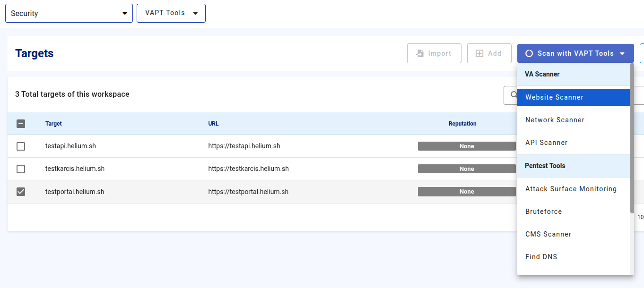Click the Add plus icon
The width and height of the screenshot is (644, 288).
[479, 53]
